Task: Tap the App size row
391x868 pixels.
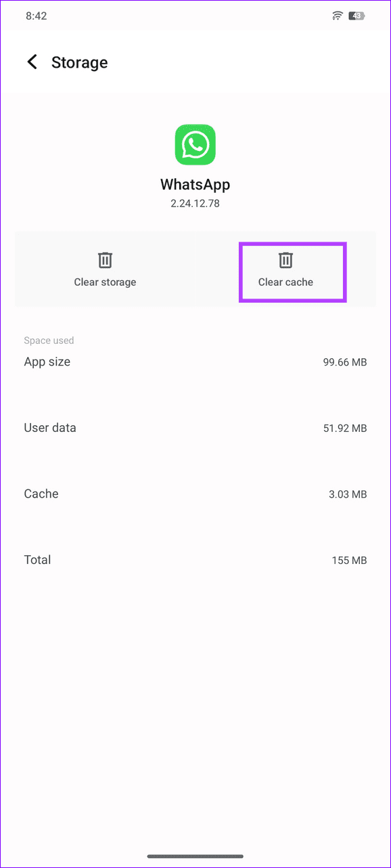Action: pos(47,362)
